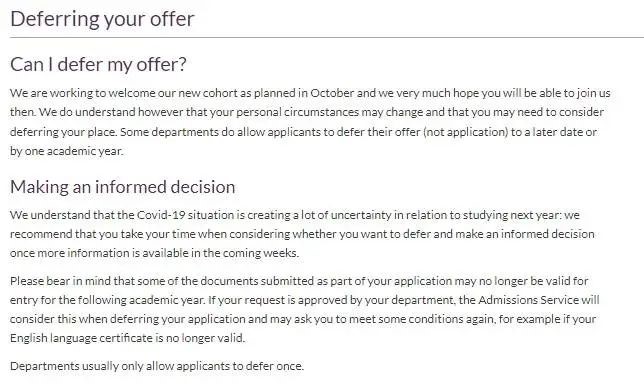Click the 'Making an informed decision' heading
The height and width of the screenshot is (387, 644).
click(x=122, y=187)
